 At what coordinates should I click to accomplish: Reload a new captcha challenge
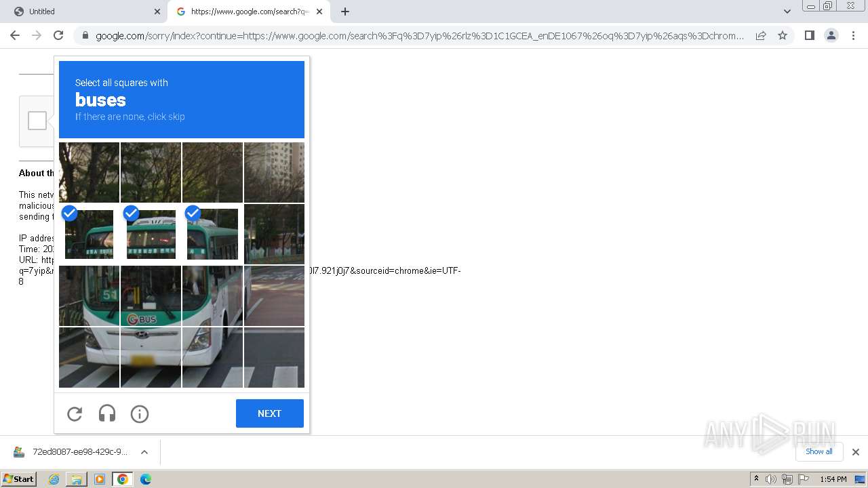75,413
